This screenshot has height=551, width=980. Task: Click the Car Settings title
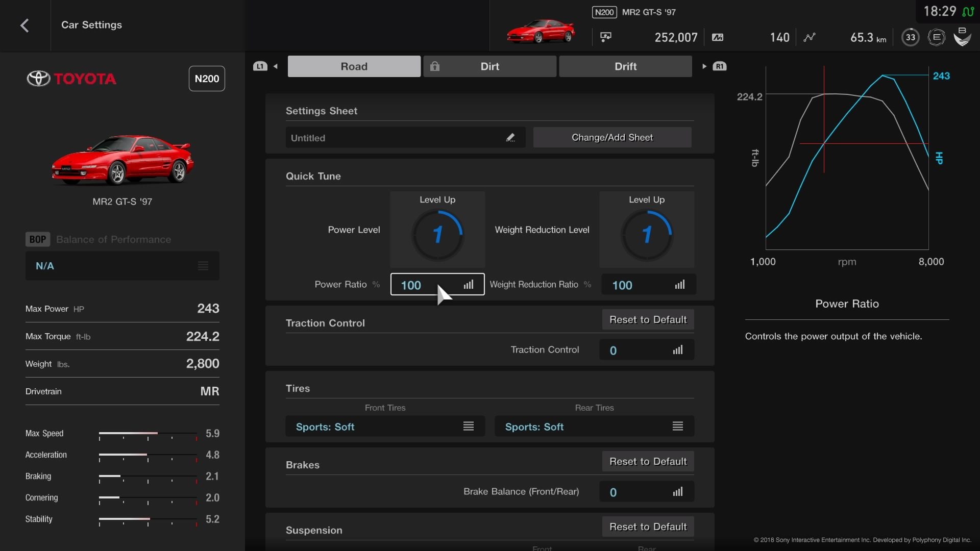click(x=91, y=25)
